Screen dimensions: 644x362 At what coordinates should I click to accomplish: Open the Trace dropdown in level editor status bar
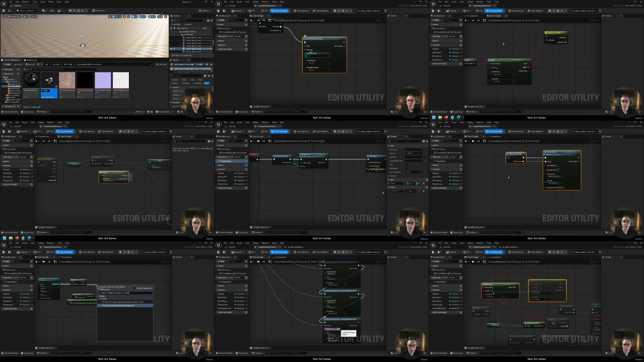pyautogui.click(x=140, y=112)
